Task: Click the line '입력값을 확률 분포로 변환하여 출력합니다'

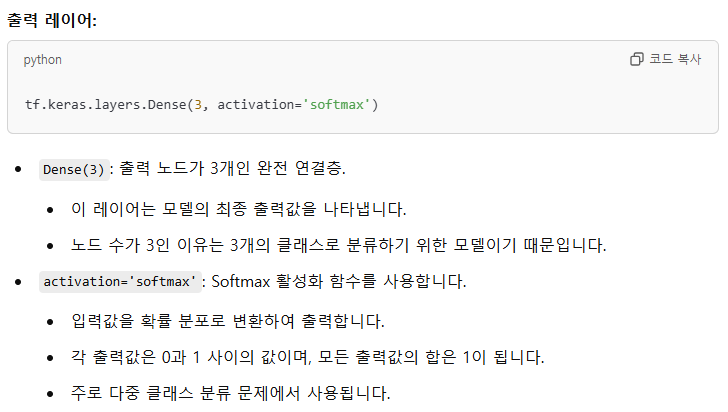Action: [x=227, y=321]
